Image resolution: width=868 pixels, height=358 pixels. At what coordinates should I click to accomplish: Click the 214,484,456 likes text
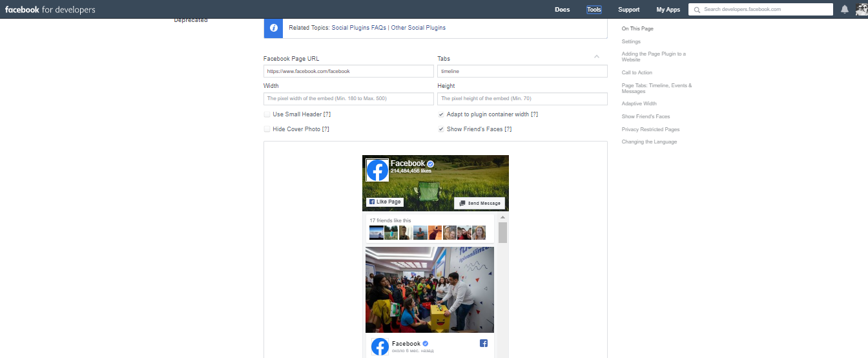(411, 171)
